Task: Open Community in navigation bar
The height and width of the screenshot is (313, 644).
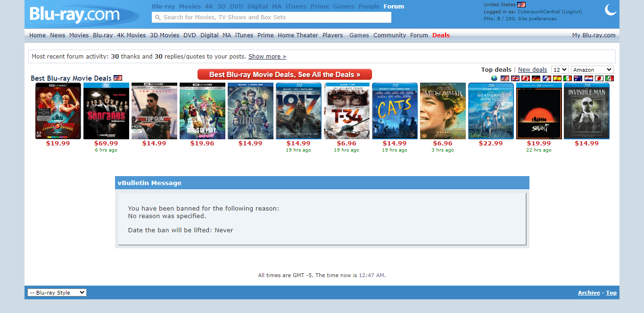Action: (390, 35)
